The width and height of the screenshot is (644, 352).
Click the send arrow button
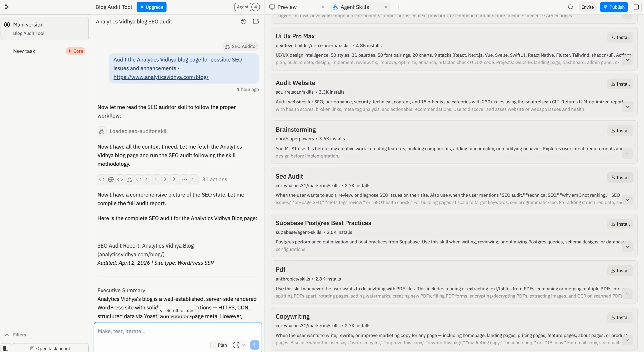[x=254, y=345]
